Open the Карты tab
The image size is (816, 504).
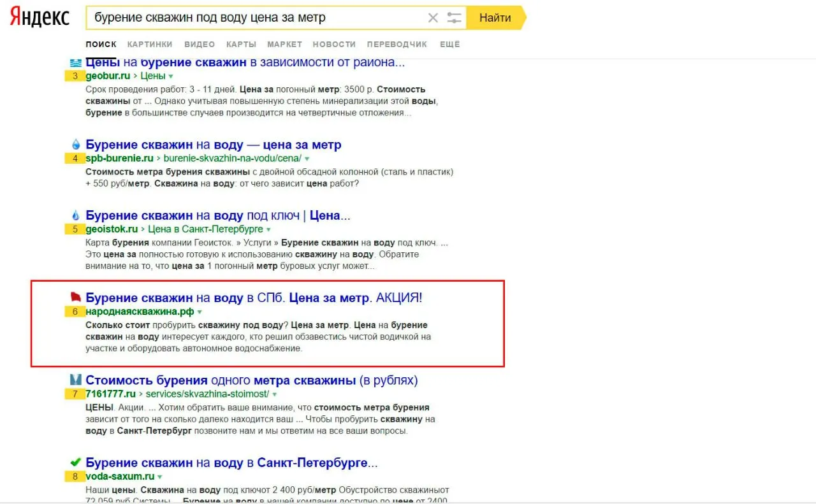tap(241, 44)
